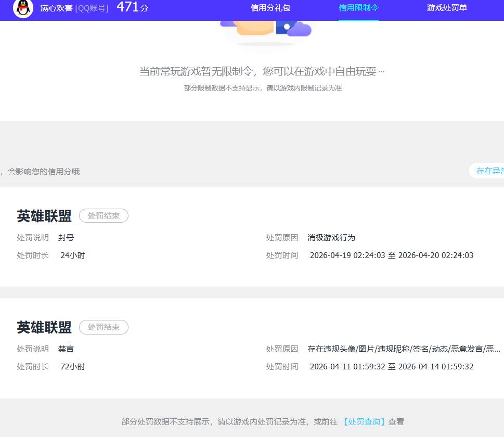Click the 2026-04-11 01:59:32 punishment time
The image size is (504, 437).
(x=392, y=367)
